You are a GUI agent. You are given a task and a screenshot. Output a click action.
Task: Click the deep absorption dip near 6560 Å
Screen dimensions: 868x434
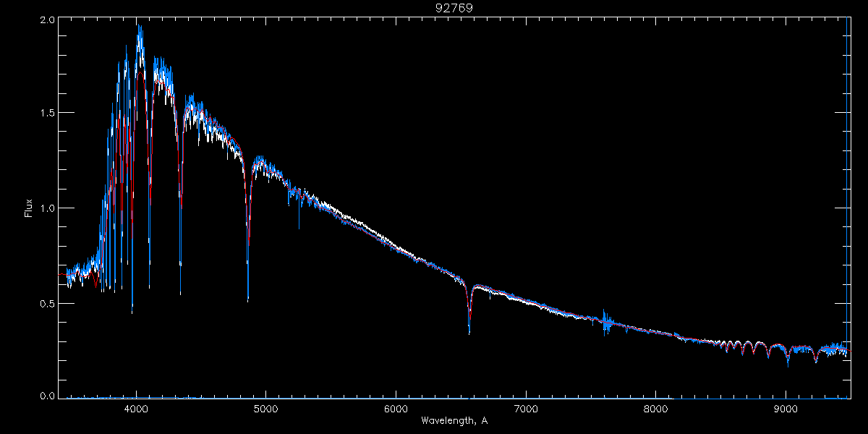[x=469, y=331]
